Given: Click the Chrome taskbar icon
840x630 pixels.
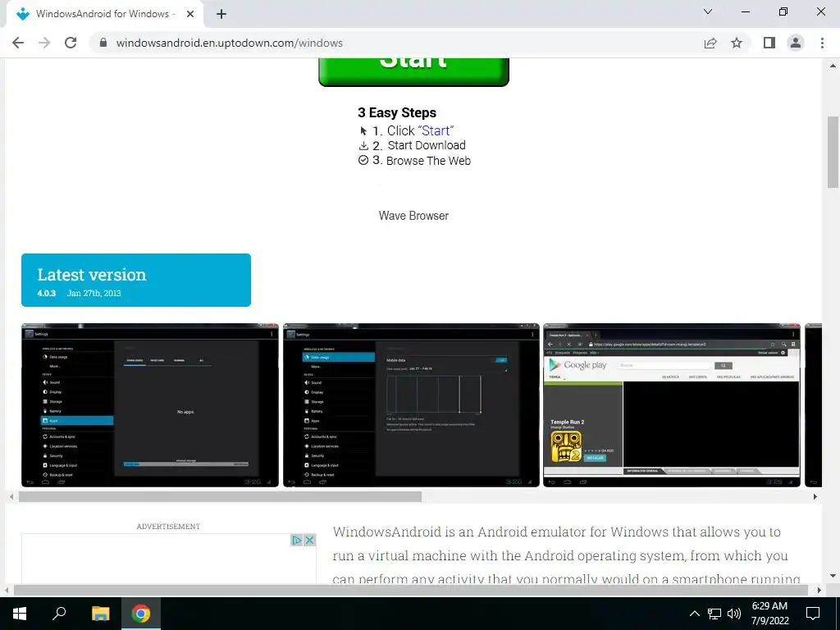Looking at the screenshot, I should 141,614.
